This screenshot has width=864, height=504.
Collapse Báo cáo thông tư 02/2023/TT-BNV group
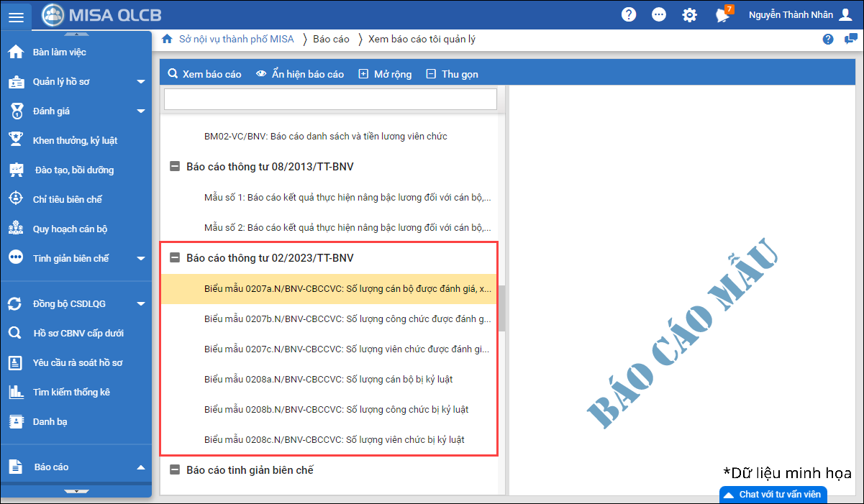(x=175, y=258)
